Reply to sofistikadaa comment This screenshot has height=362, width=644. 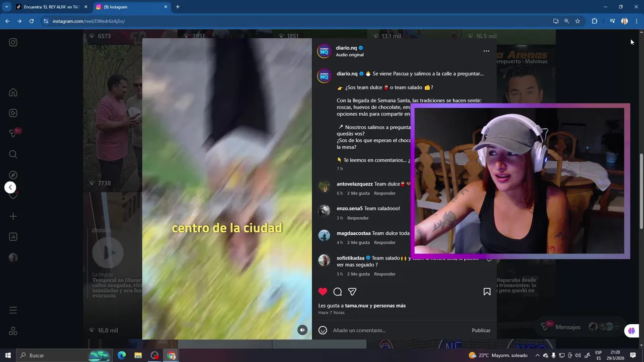385,275
